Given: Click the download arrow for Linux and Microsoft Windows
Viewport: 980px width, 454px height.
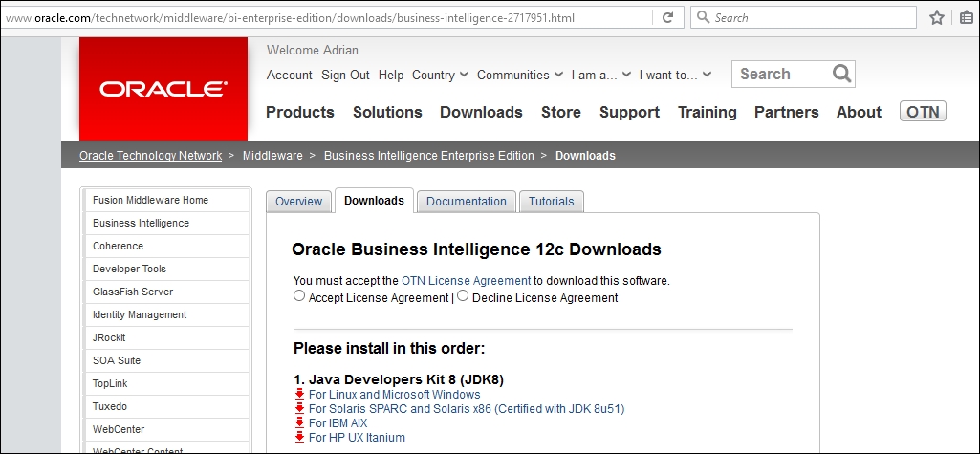Looking at the screenshot, I should 299,395.
